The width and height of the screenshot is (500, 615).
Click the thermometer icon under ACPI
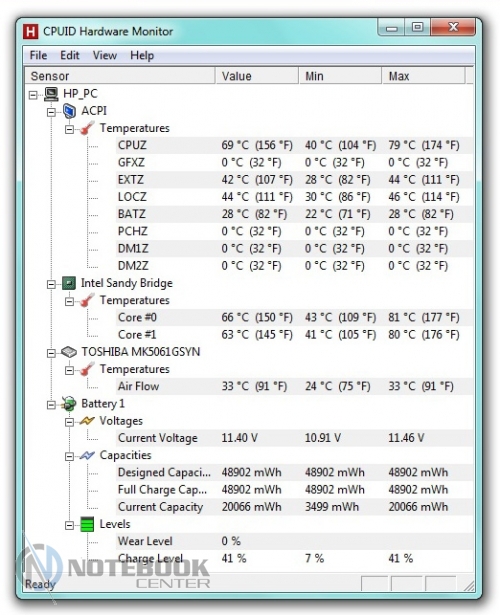tap(87, 128)
